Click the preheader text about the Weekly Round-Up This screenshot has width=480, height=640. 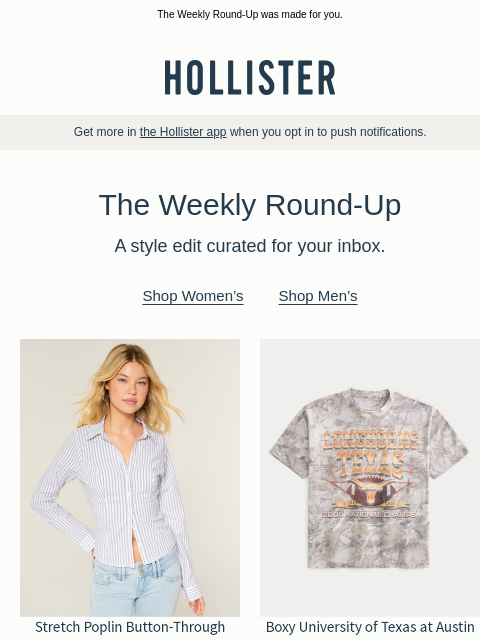click(x=250, y=14)
